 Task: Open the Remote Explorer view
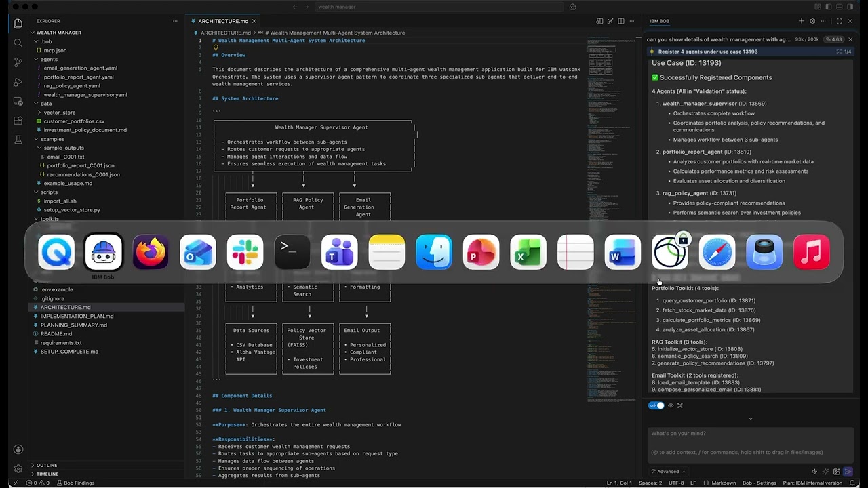click(x=18, y=101)
